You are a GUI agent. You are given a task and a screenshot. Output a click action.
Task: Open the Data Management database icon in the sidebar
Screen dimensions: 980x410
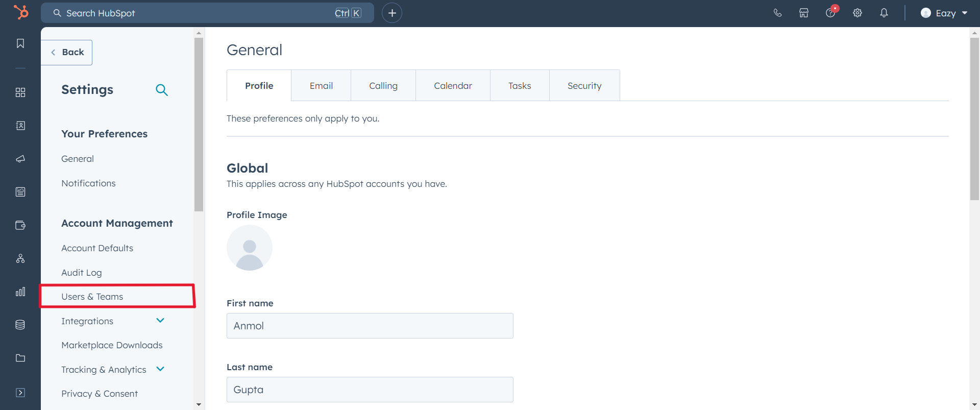coord(20,325)
